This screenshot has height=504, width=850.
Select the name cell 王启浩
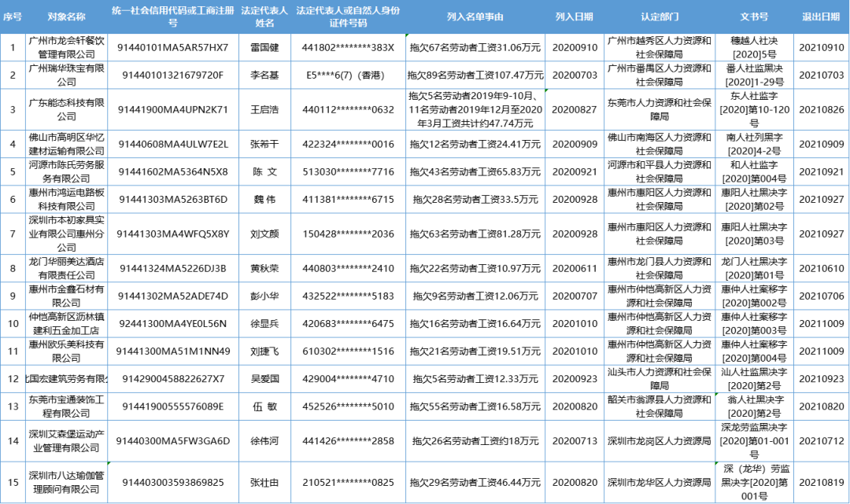pyautogui.click(x=264, y=109)
